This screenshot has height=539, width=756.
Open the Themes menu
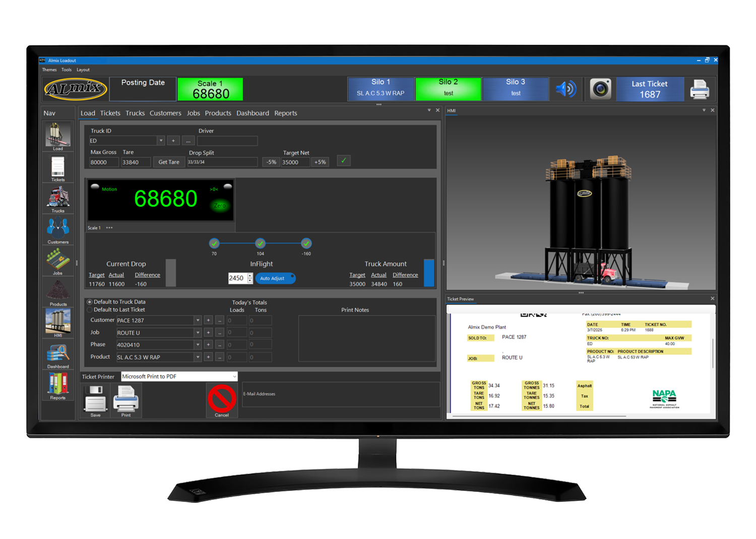tap(49, 70)
